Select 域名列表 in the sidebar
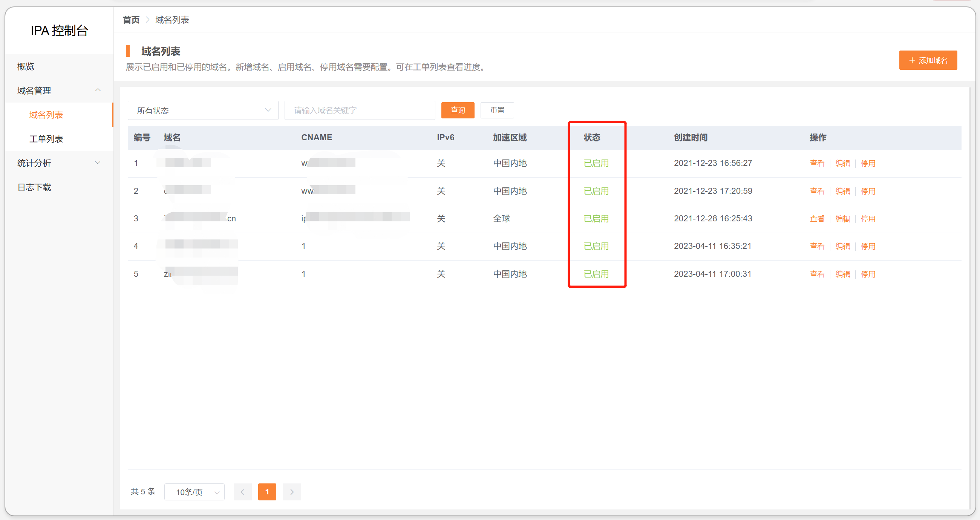The width and height of the screenshot is (980, 520). coord(46,115)
